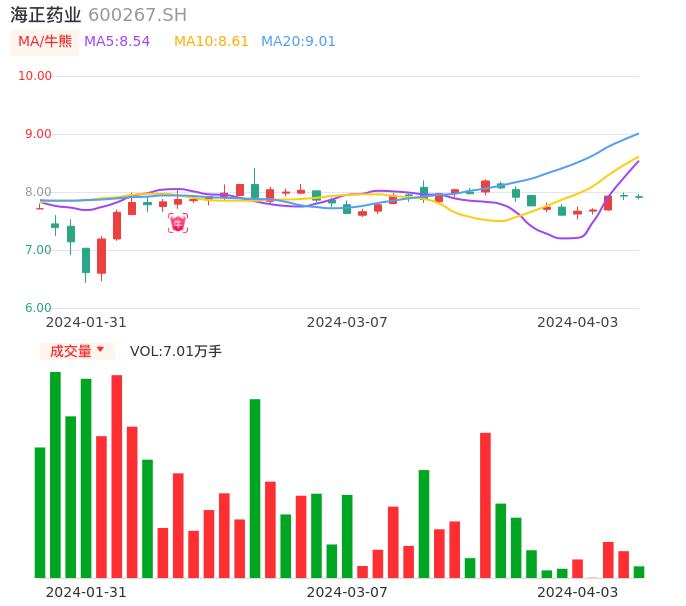This screenshot has width=686, height=606.
Task: Select the MA/牛熊 indicator button
Action: [45, 42]
